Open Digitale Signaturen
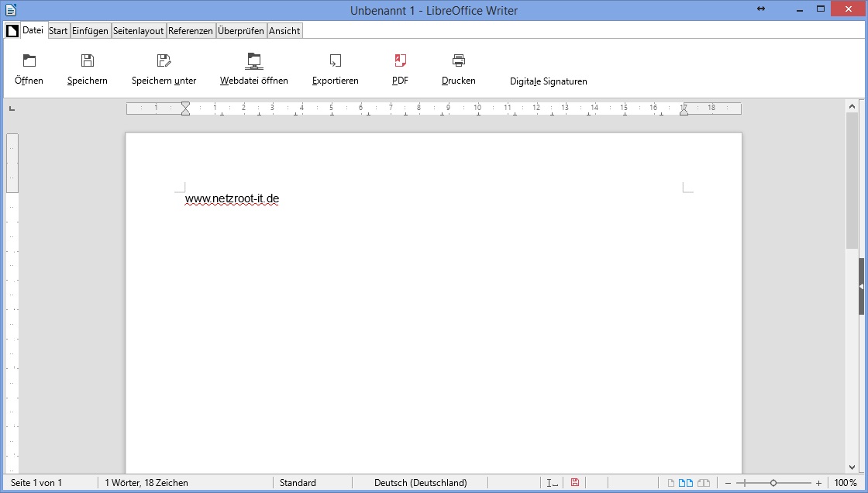868x493 pixels. click(549, 81)
